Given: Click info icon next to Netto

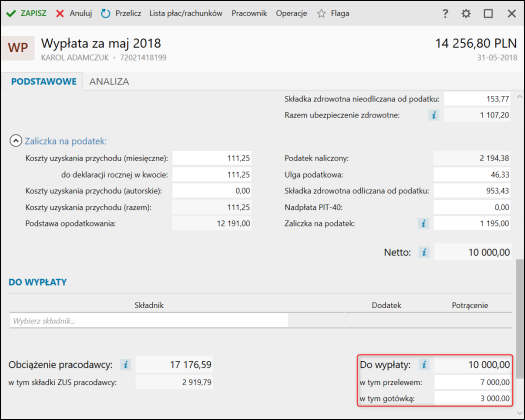Looking at the screenshot, I should pos(424,252).
